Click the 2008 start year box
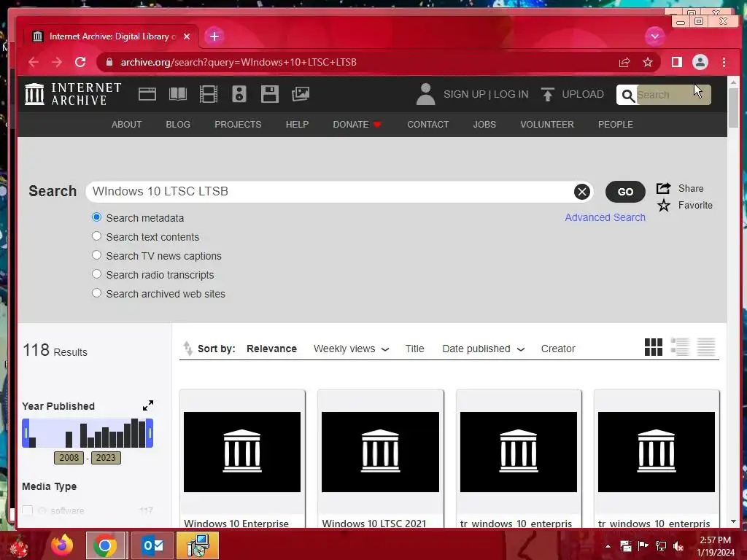Viewport: 747px width, 560px height. tap(69, 458)
